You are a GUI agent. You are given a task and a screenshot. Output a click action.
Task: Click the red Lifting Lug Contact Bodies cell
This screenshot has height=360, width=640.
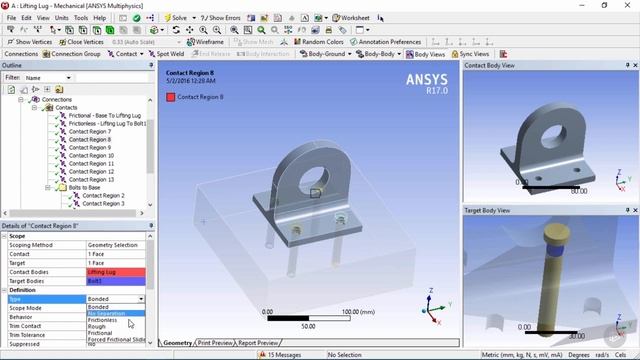point(116,272)
